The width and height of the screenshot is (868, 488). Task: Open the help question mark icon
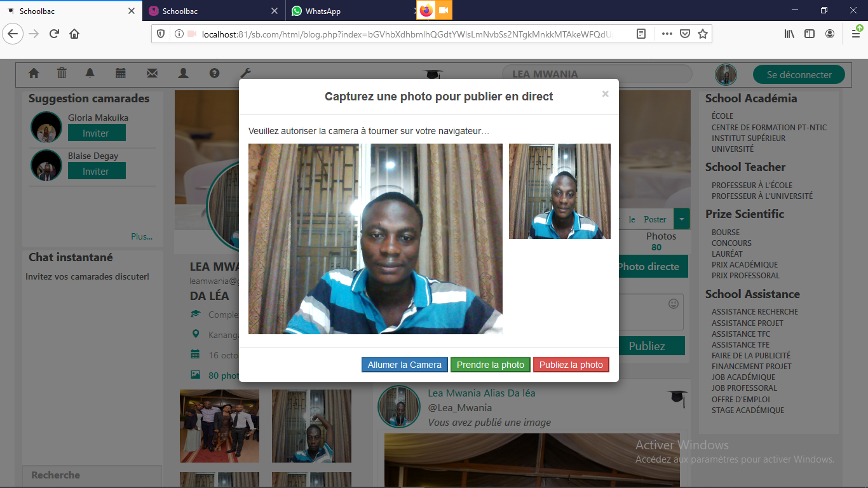click(214, 74)
